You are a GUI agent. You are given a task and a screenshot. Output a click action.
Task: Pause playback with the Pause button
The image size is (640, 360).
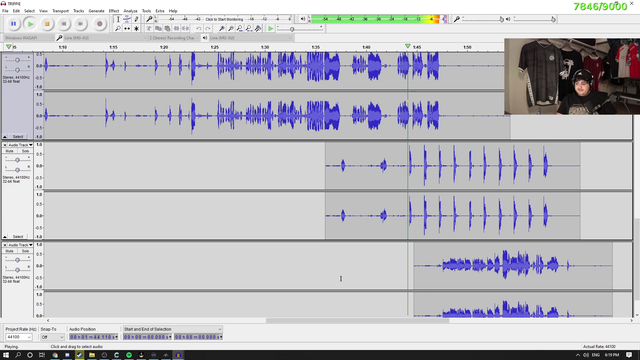pyautogui.click(x=13, y=24)
